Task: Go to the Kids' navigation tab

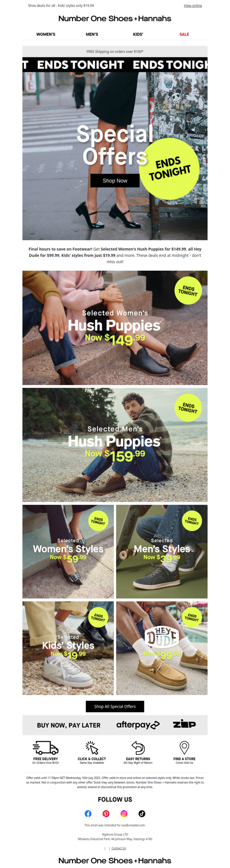Action: [x=138, y=34]
